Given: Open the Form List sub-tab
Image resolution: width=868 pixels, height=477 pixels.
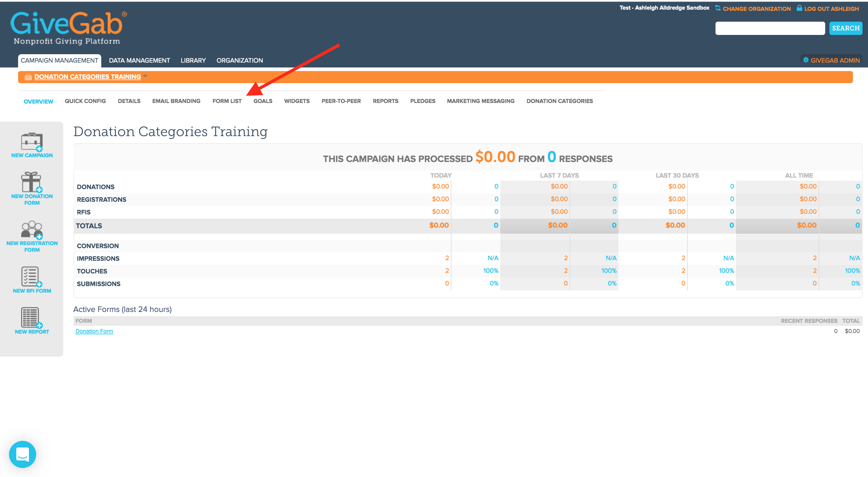Looking at the screenshot, I should pos(227,101).
